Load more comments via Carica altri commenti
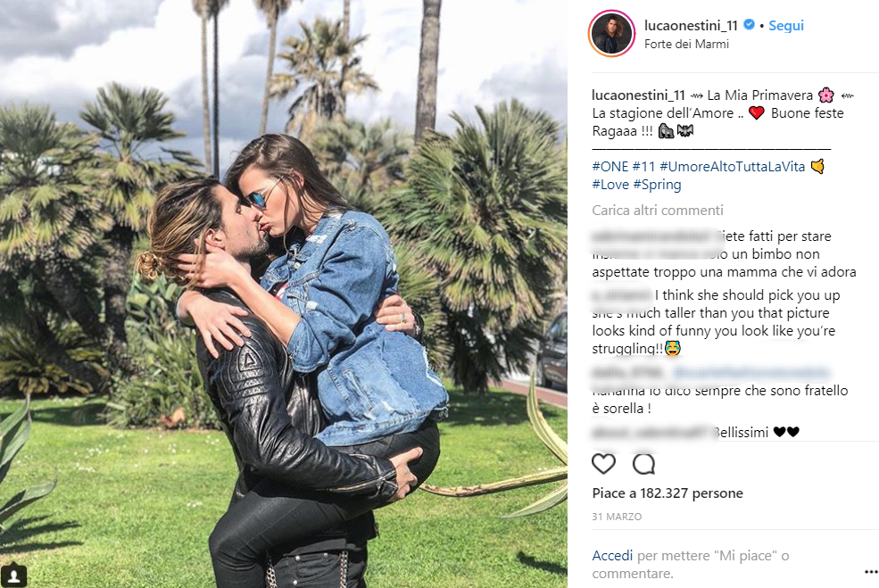Image resolution: width=879 pixels, height=588 pixels. click(658, 211)
